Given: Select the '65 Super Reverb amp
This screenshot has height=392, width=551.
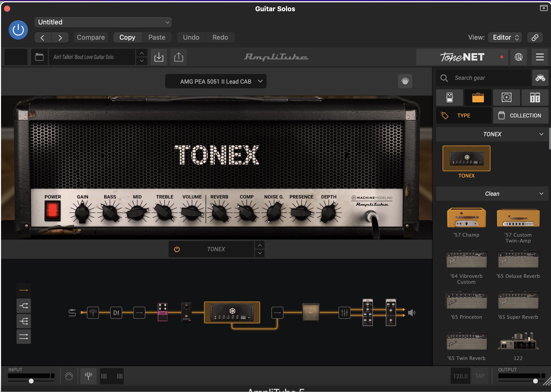Looking at the screenshot, I should pos(518,300).
